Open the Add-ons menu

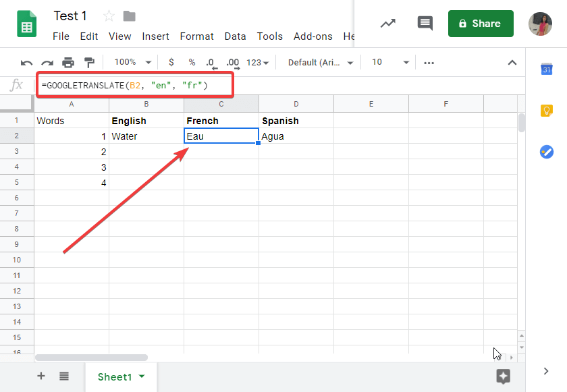coord(313,36)
